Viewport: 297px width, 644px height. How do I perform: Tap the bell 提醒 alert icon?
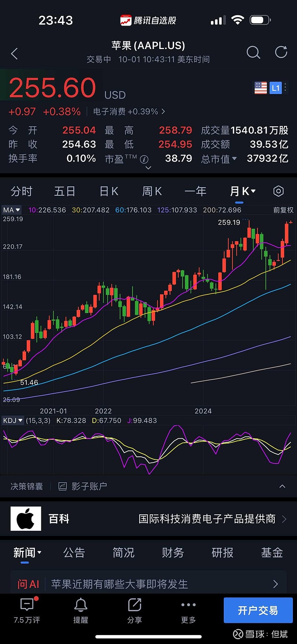[x=81, y=605]
